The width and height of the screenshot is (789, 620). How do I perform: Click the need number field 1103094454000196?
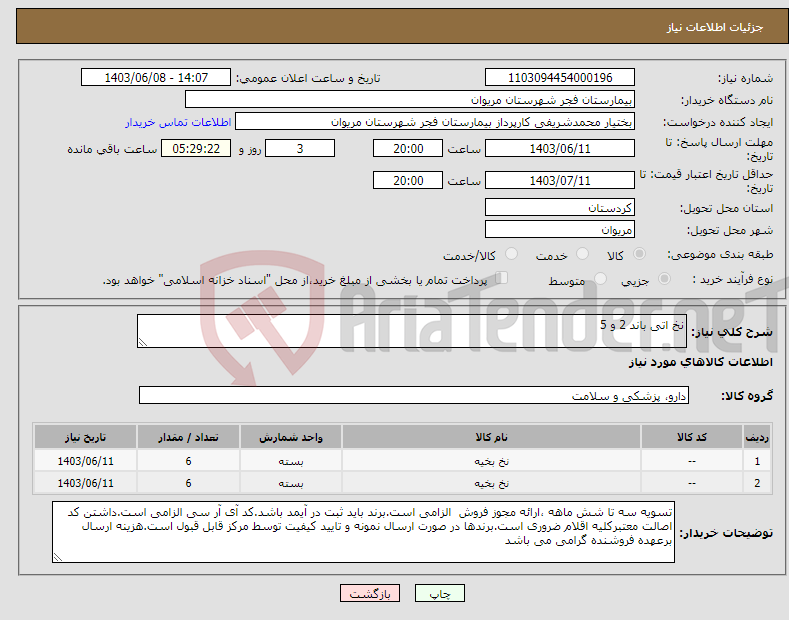coord(560,78)
